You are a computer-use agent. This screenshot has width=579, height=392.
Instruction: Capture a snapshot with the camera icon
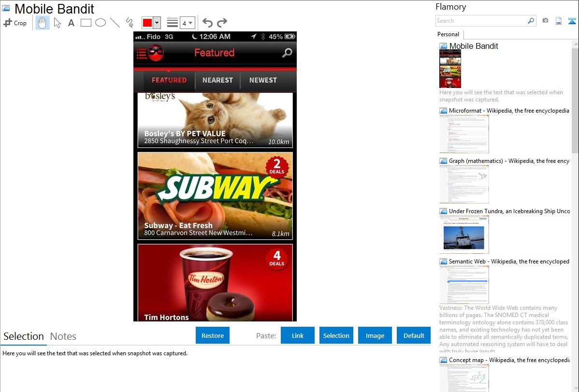pyautogui.click(x=545, y=21)
